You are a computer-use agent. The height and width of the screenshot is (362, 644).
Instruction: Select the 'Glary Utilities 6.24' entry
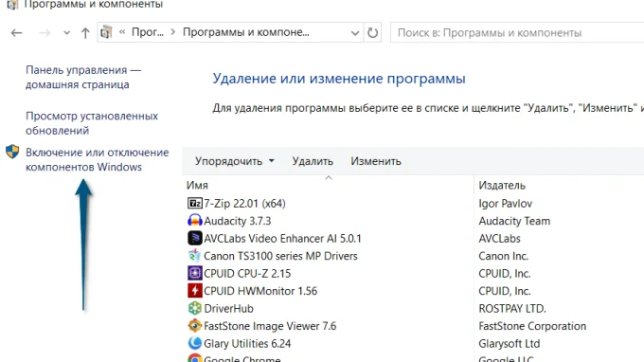click(x=247, y=343)
